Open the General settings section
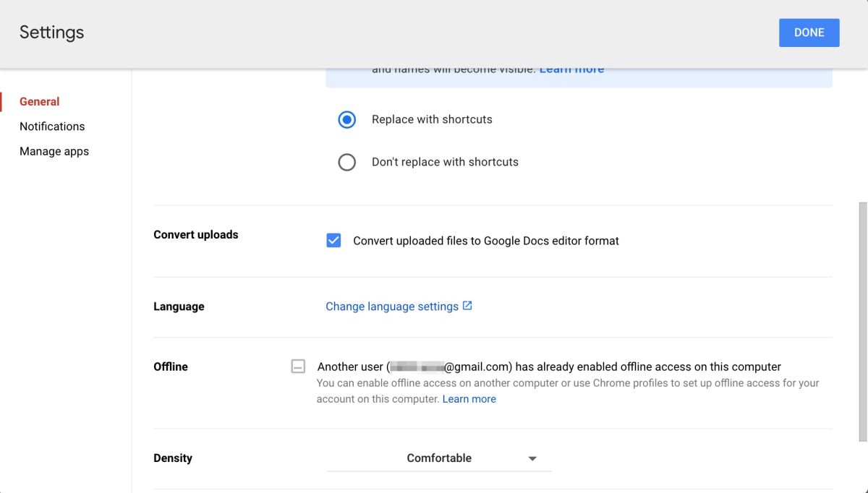The width and height of the screenshot is (868, 493). pyautogui.click(x=40, y=102)
